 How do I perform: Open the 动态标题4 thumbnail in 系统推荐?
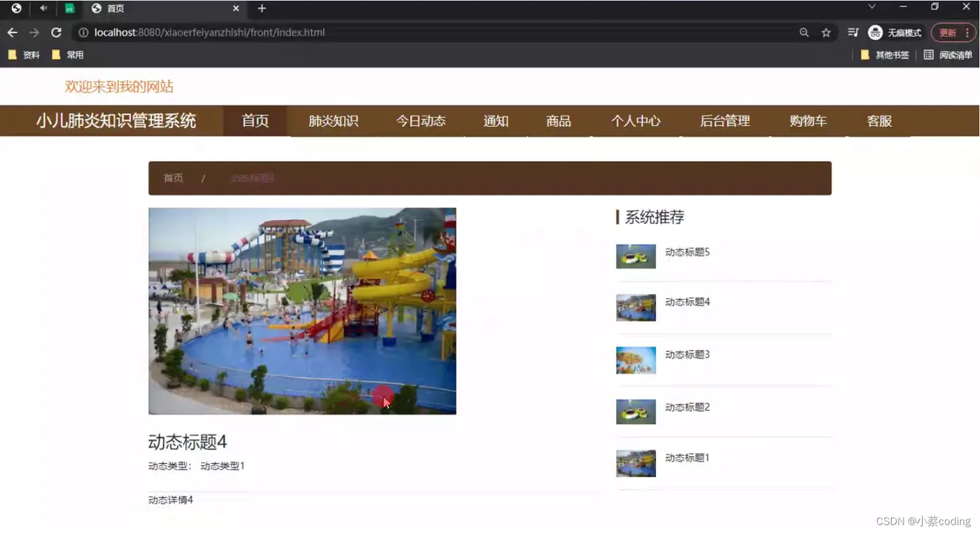click(636, 307)
